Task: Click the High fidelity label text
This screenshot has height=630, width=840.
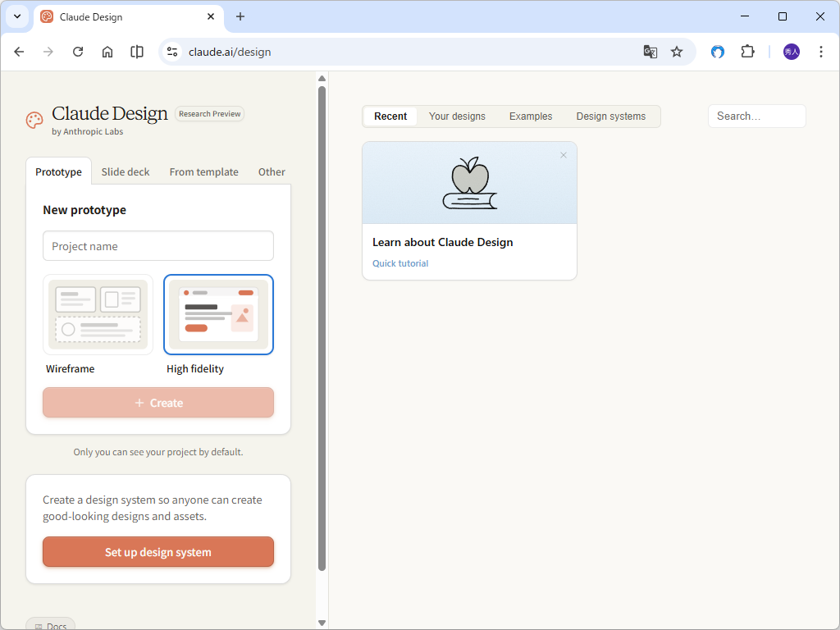Action: coord(195,369)
